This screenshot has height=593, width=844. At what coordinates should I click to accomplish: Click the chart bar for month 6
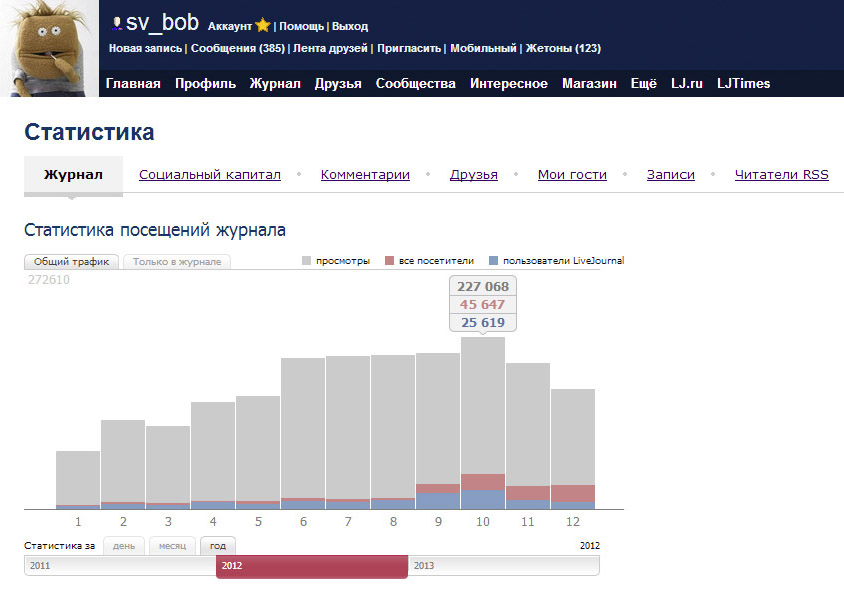point(303,433)
